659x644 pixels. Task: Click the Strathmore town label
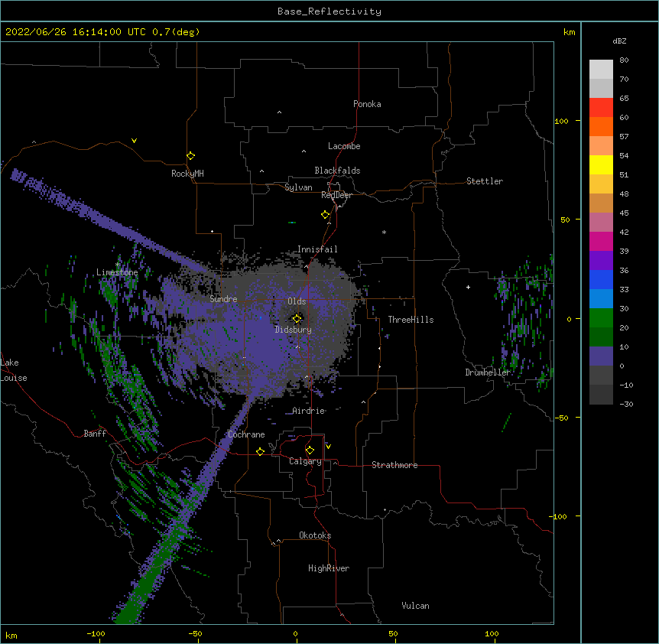(x=394, y=465)
